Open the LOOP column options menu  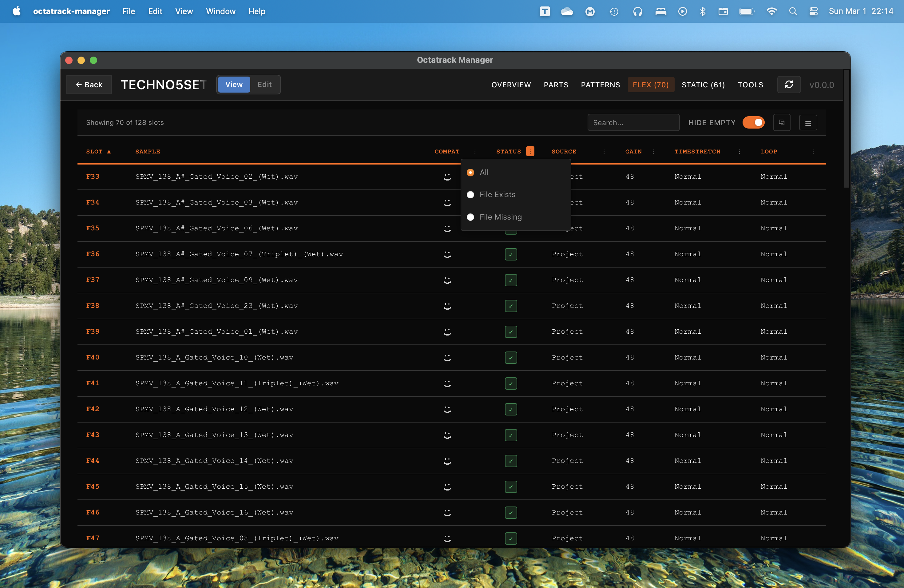click(813, 151)
